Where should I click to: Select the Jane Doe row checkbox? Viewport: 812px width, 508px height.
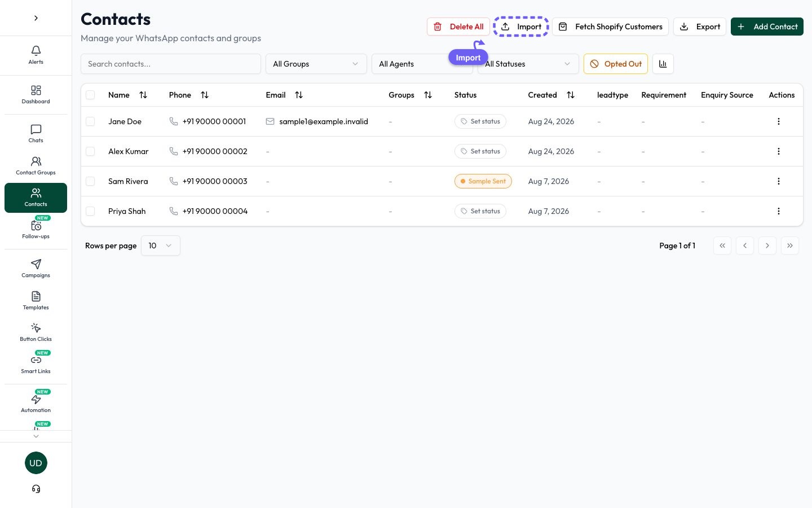(90, 121)
